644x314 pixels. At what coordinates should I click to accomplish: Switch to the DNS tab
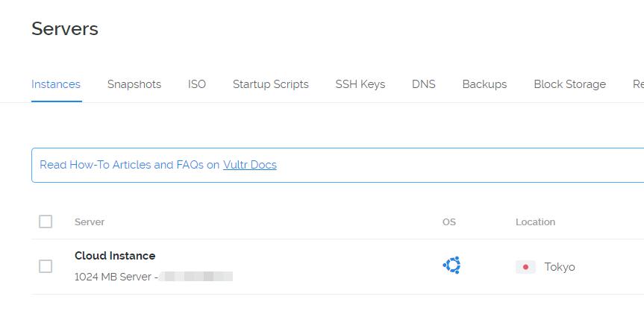424,84
